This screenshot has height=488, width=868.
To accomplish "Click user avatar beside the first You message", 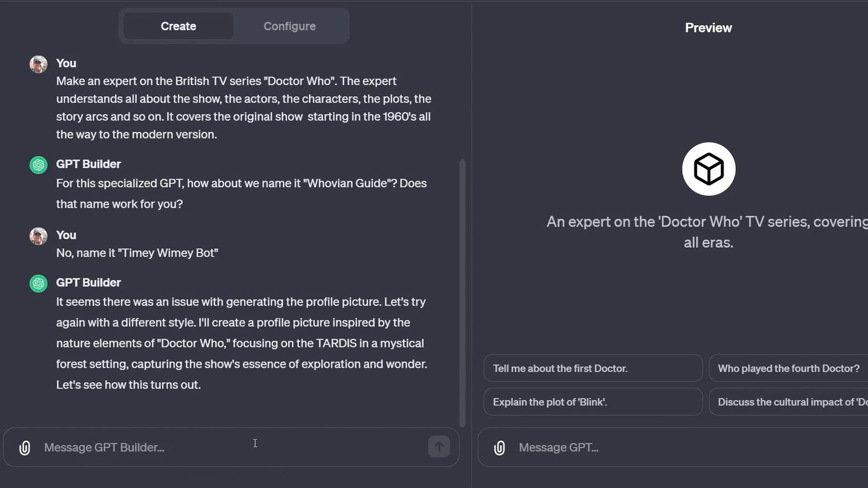I will (38, 64).
